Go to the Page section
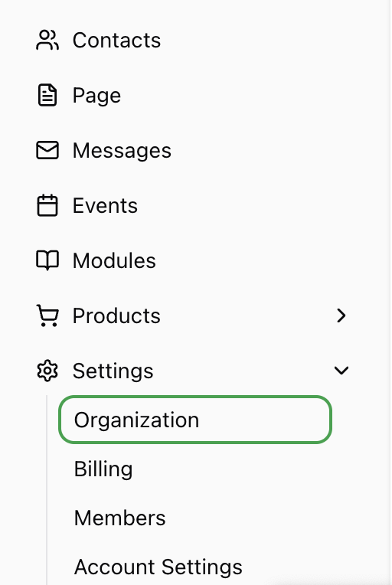Image resolution: width=392 pixels, height=585 pixels. 97,96
